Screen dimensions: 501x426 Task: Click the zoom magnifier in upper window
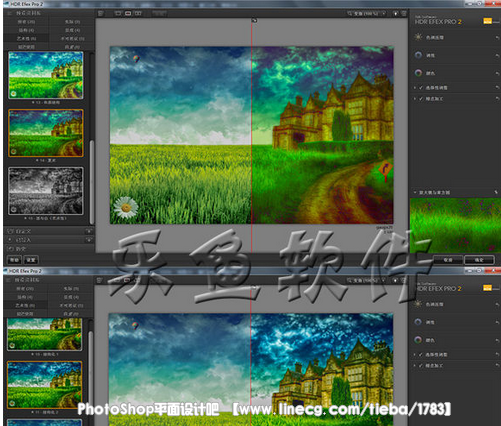[x=349, y=13]
